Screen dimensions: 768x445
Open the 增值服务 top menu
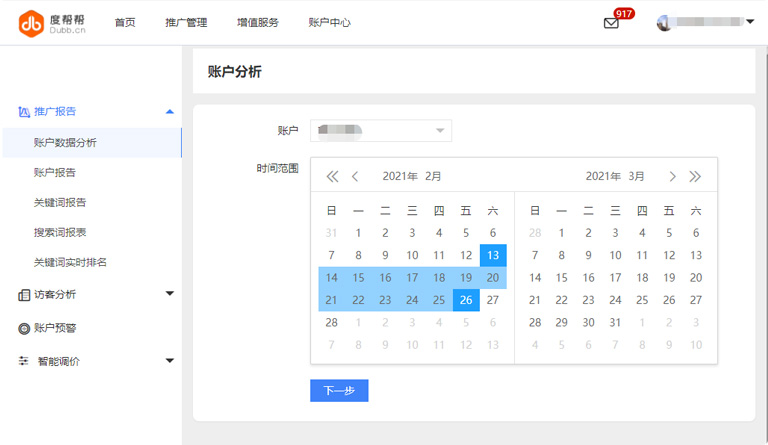[258, 23]
